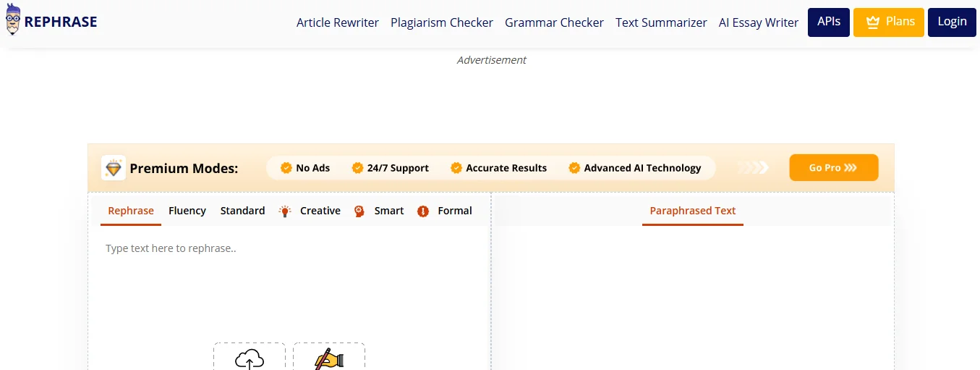Select the Rephrase mode tab
Image resolution: width=980 pixels, height=370 pixels.
click(x=131, y=211)
